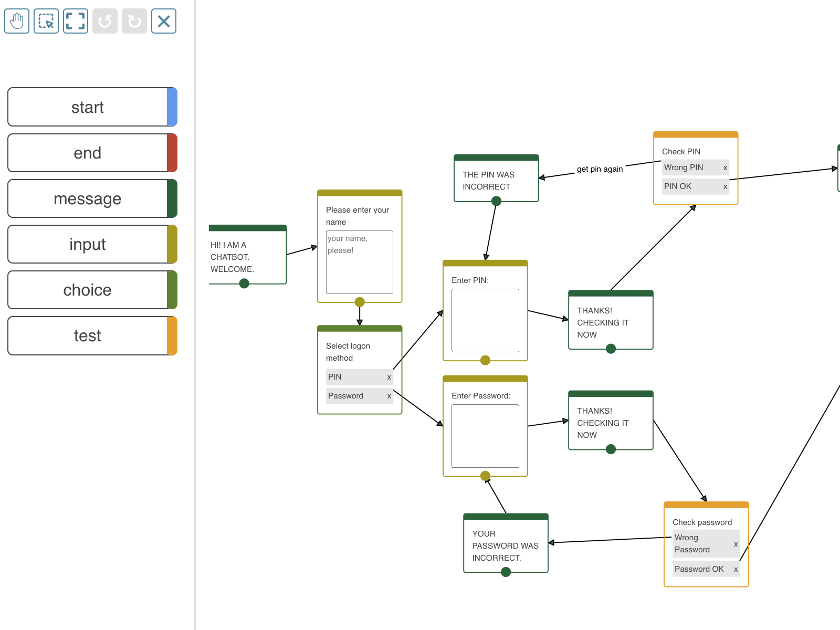Add a message node from the palette
Screen dimensions: 840x630
coord(87,198)
